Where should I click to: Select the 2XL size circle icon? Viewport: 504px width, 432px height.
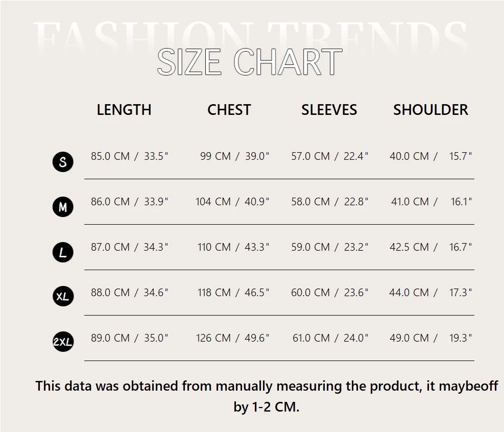click(x=63, y=342)
